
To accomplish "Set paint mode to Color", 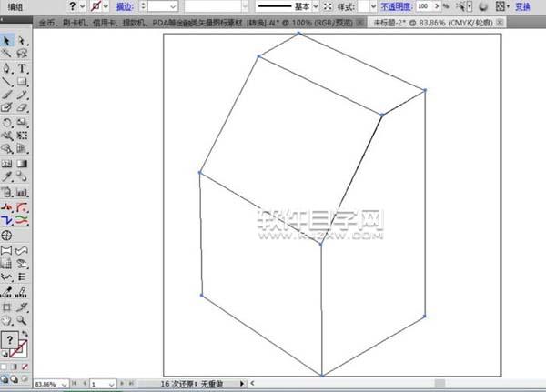I will click(4, 367).
